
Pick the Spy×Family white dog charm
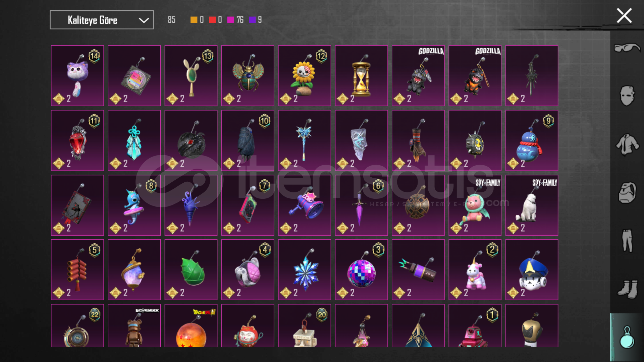[x=532, y=205]
